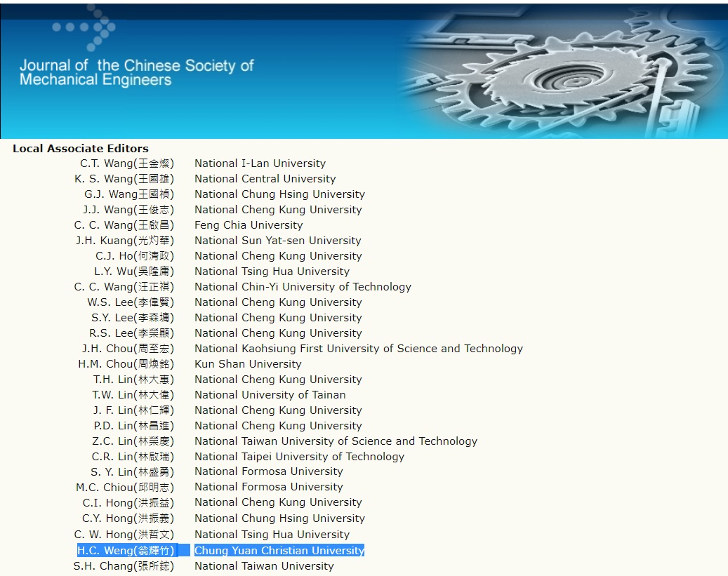Select the name L.Y. Wu
728x576 pixels.
(134, 272)
